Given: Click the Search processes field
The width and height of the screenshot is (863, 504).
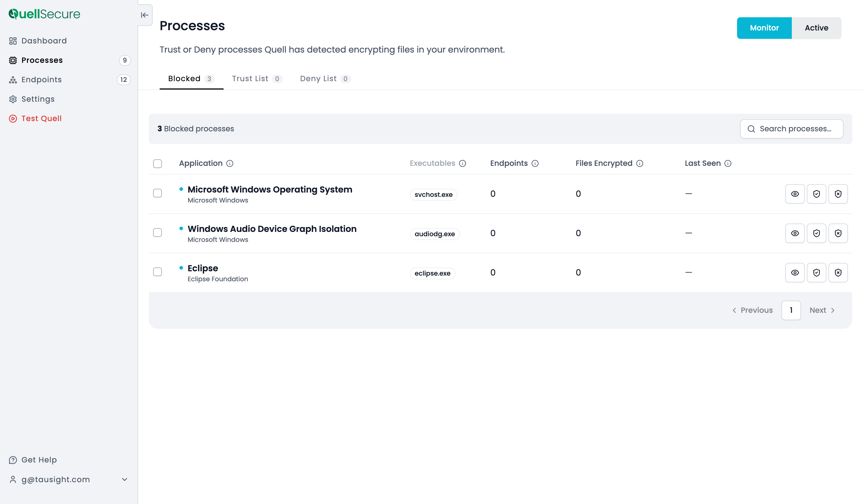Looking at the screenshot, I should 792,129.
